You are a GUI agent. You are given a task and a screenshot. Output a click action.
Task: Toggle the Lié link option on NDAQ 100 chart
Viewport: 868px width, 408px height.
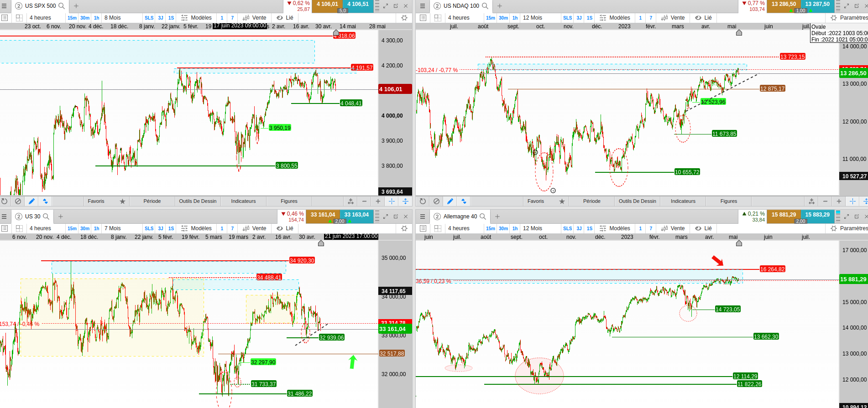pyautogui.click(x=704, y=18)
